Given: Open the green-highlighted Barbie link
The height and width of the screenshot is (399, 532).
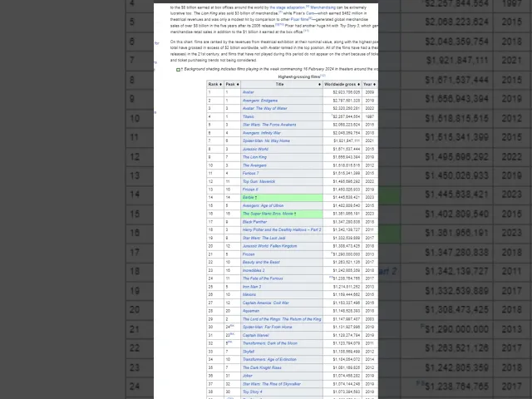Looking at the screenshot, I should pyautogui.click(x=248, y=198).
